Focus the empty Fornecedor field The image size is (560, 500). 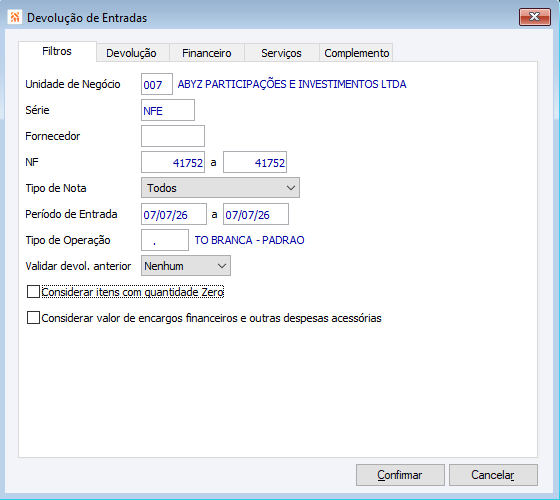point(173,136)
